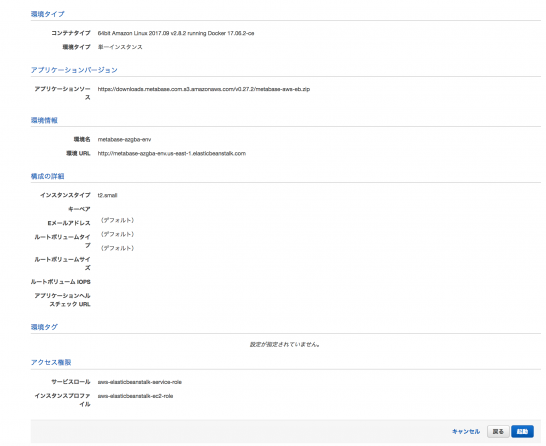Open the 環境タイプ section heading

(x=47, y=14)
